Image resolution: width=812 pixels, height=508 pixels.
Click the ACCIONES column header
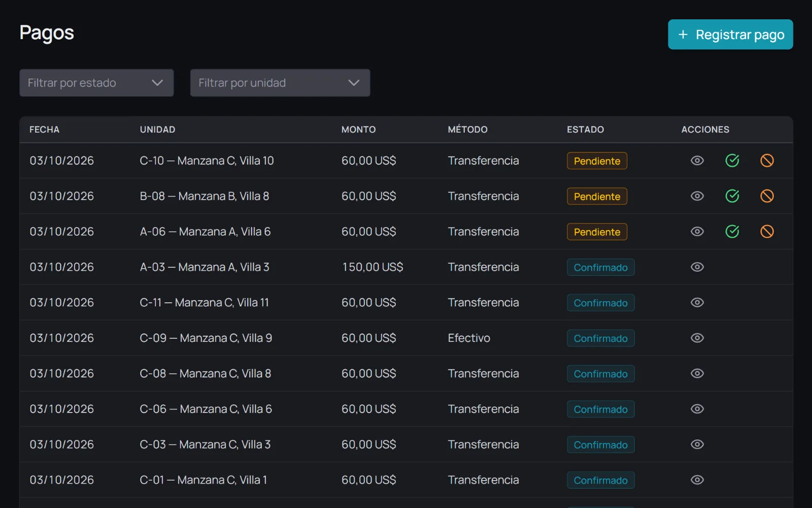tap(705, 130)
